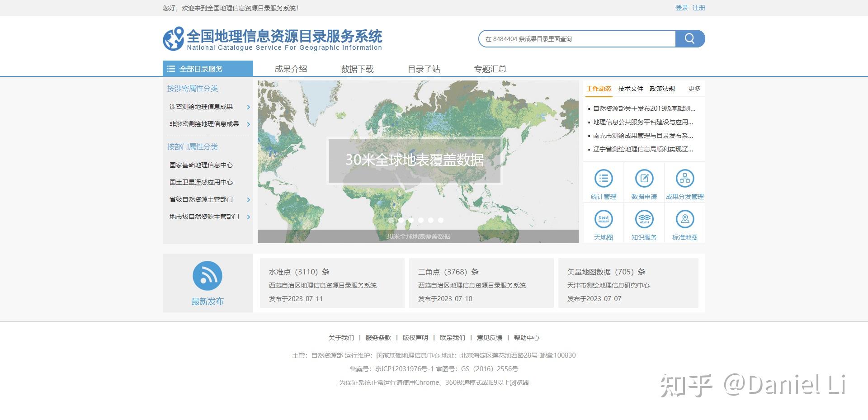Viewport: 868px width, 420px height.
Task: Click the 关于我们 footer link
Action: (x=341, y=338)
